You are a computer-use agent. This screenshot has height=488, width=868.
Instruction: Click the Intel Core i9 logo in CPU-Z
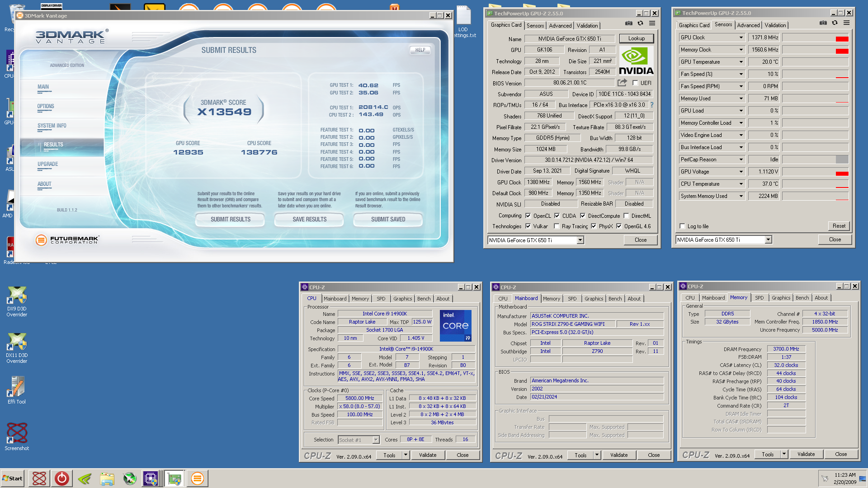point(456,325)
